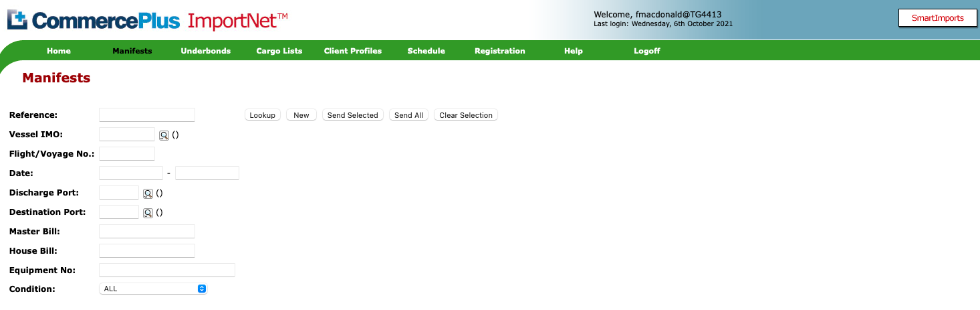Go to the Underbonds menu item

(x=206, y=51)
